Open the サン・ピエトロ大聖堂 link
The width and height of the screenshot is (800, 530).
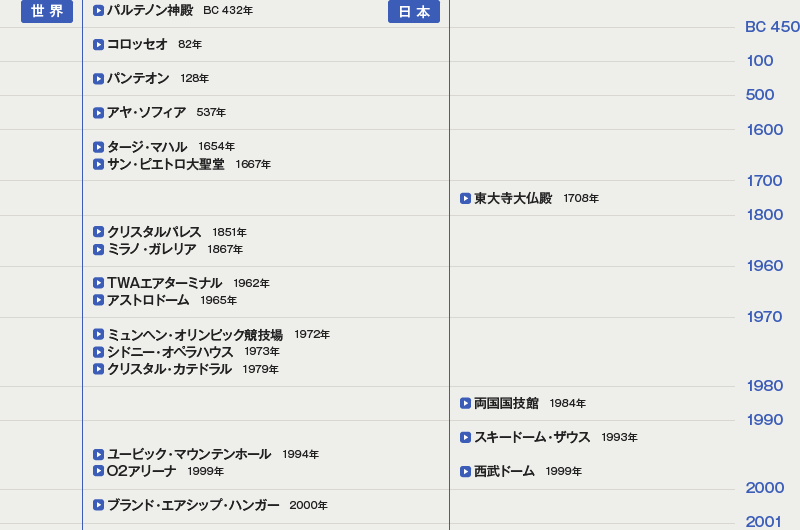(x=166, y=164)
